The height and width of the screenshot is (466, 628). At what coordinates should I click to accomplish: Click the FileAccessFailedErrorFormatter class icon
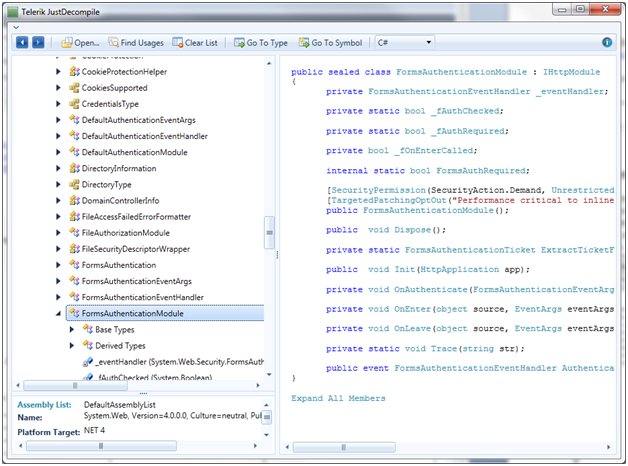pyautogui.click(x=74, y=217)
